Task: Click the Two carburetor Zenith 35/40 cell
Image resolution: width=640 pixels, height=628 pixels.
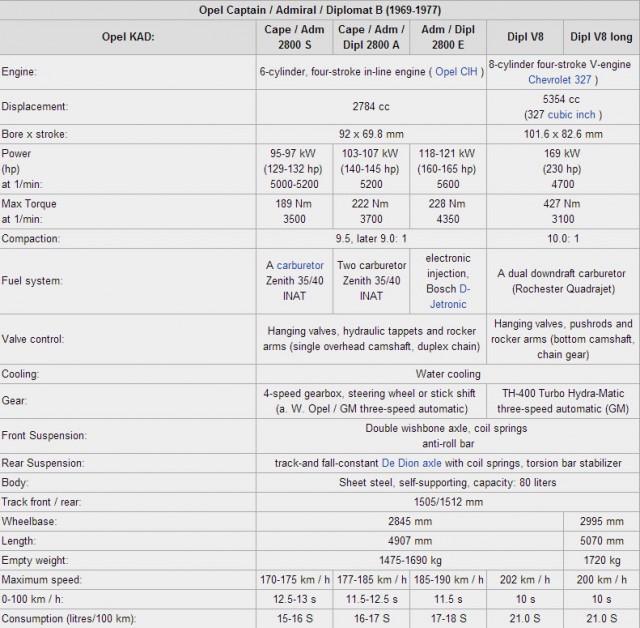Action: click(371, 281)
